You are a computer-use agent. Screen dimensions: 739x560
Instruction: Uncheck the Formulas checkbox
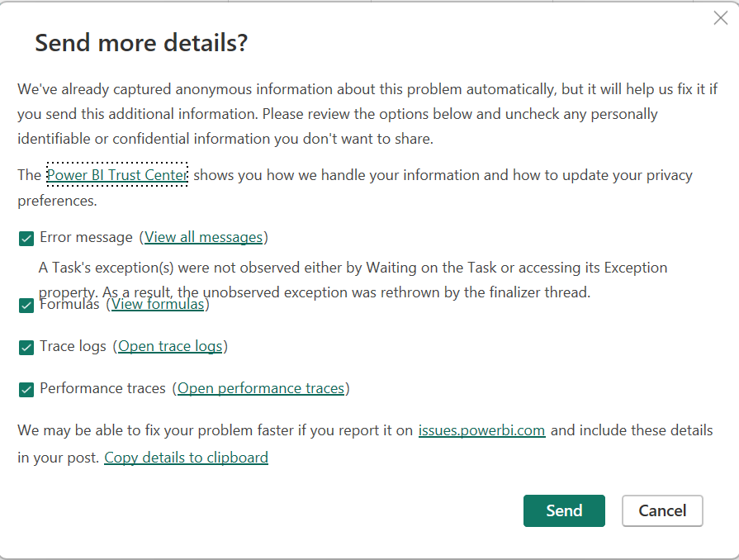click(x=26, y=306)
